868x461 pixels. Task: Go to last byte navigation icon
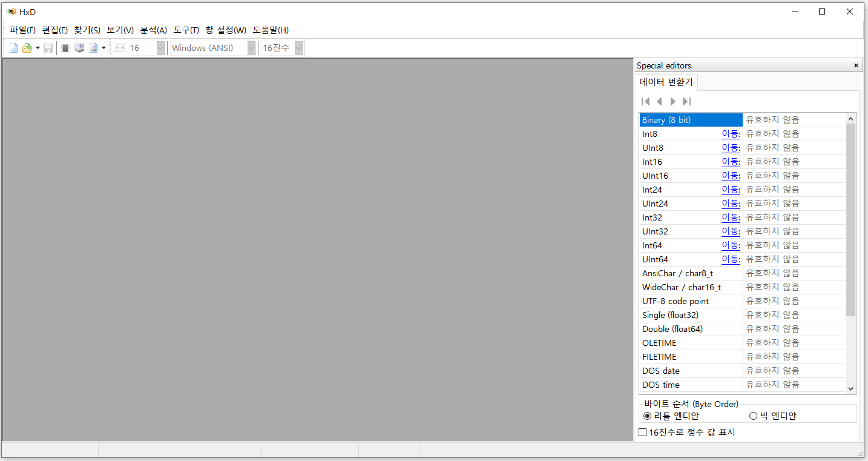click(x=686, y=102)
